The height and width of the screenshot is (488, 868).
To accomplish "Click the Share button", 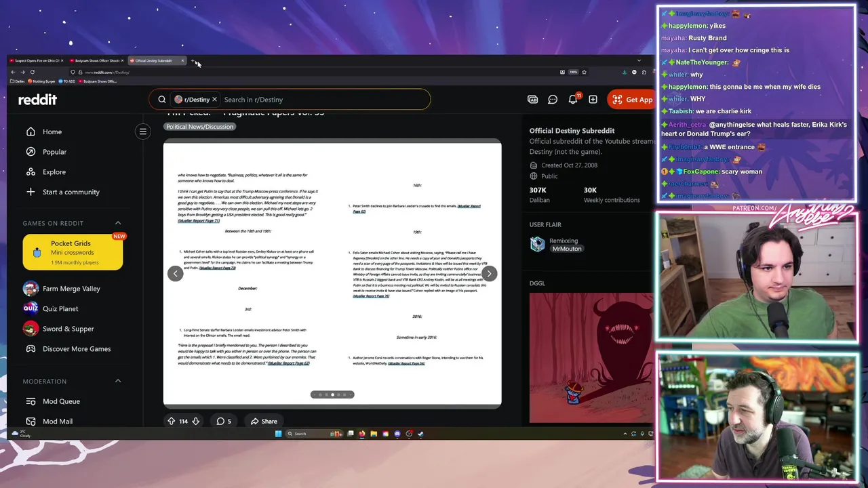I will (x=264, y=421).
